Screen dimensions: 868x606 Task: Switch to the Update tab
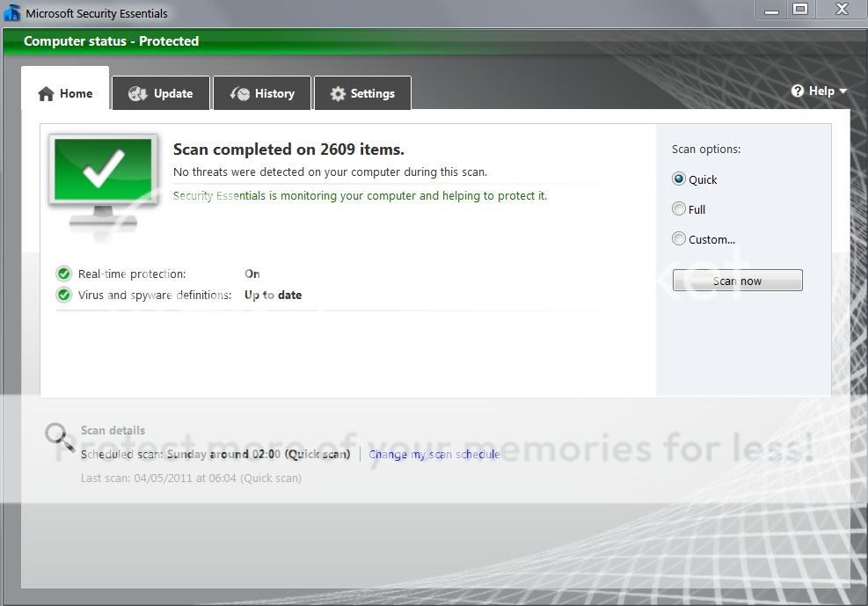tap(161, 93)
